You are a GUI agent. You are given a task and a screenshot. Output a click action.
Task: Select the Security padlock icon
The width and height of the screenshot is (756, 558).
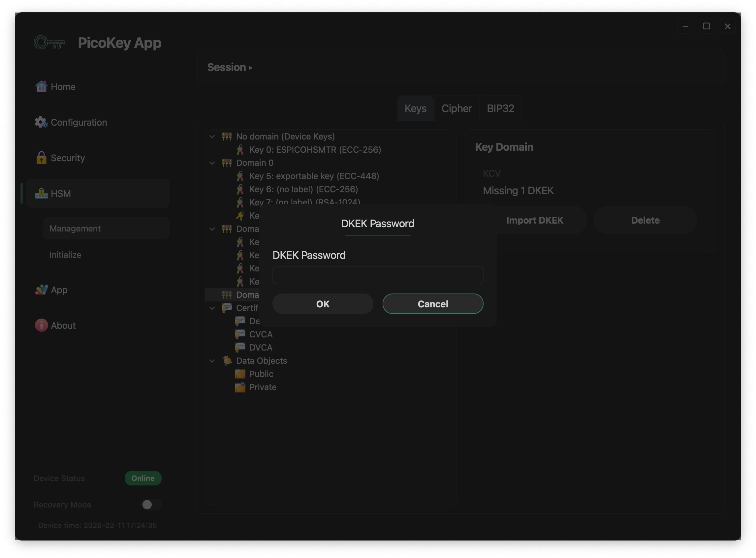(41, 158)
